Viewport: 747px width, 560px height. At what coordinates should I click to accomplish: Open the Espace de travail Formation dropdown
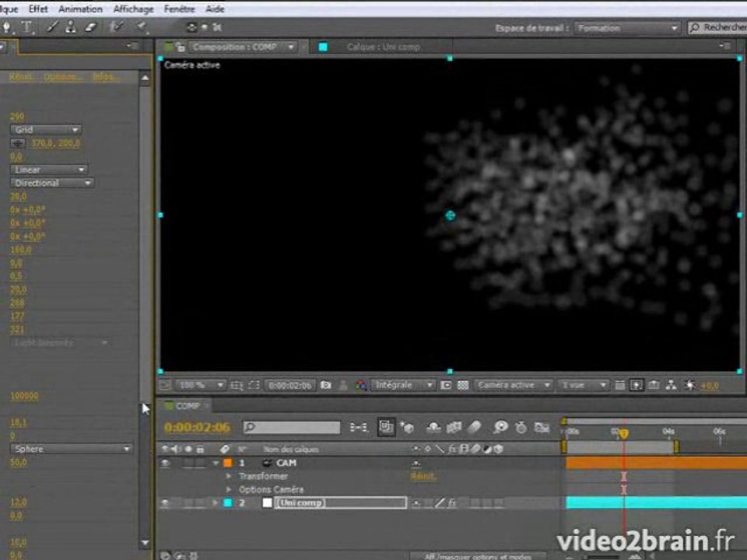(x=627, y=28)
